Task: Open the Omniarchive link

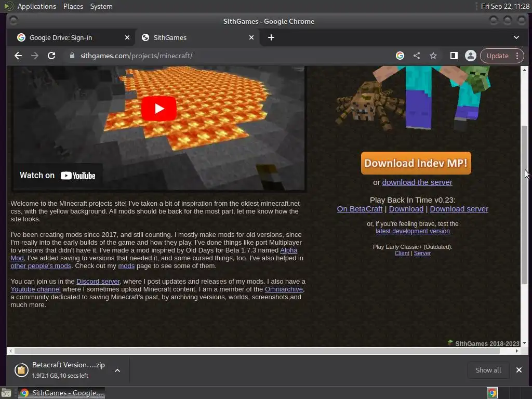Action: [x=284, y=289]
